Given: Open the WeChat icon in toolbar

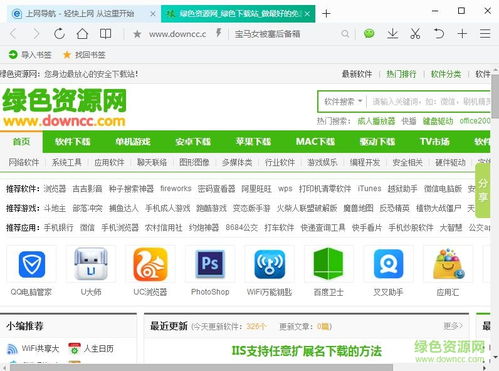Looking at the screenshot, I should pos(369,33).
